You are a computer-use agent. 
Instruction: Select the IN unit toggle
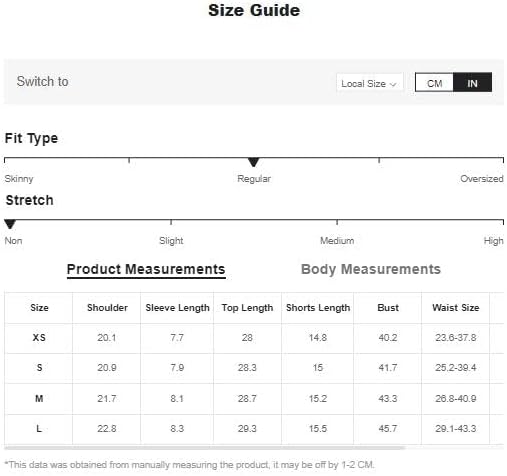pyautogui.click(x=472, y=82)
